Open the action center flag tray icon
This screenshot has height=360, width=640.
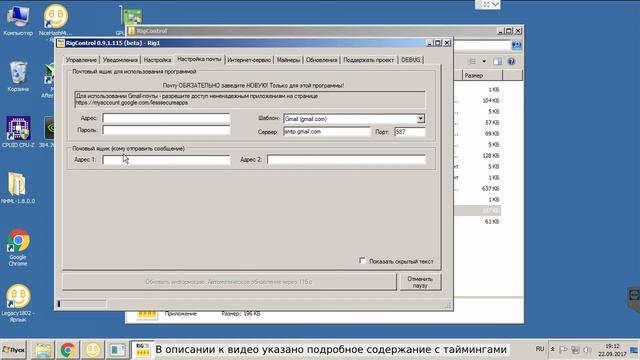pos(564,350)
